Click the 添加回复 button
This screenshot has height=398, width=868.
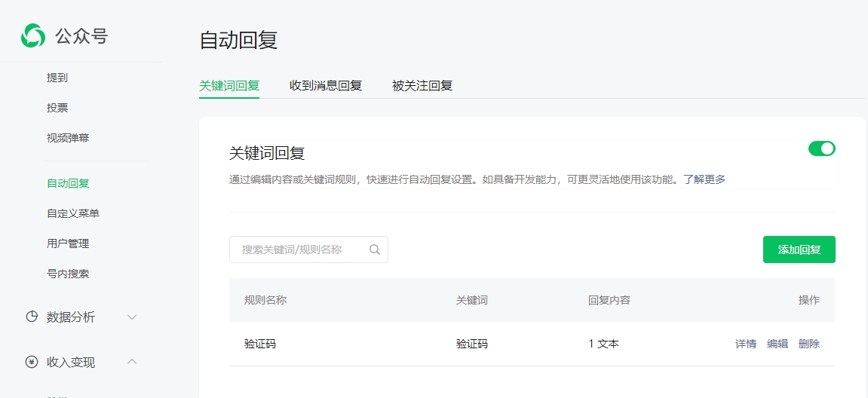click(799, 250)
